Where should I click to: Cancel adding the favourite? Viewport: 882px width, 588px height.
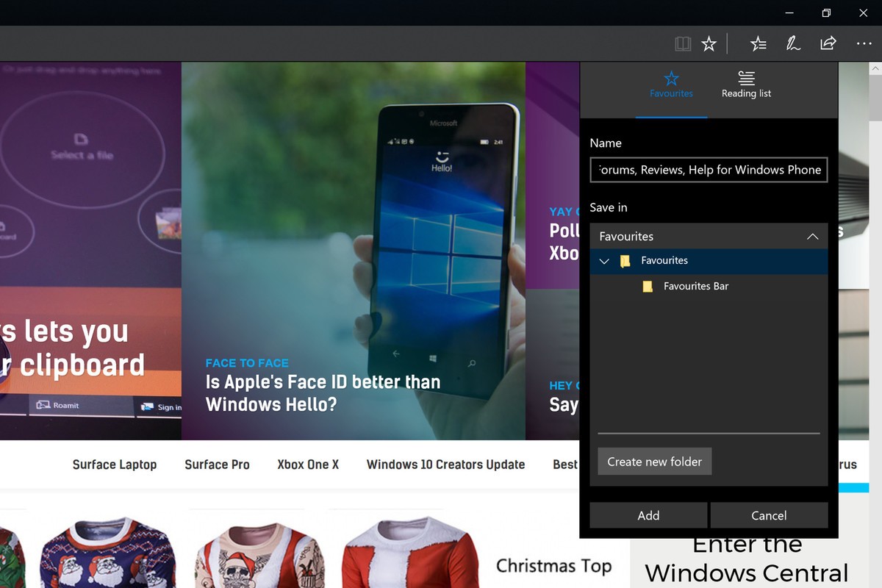click(769, 515)
